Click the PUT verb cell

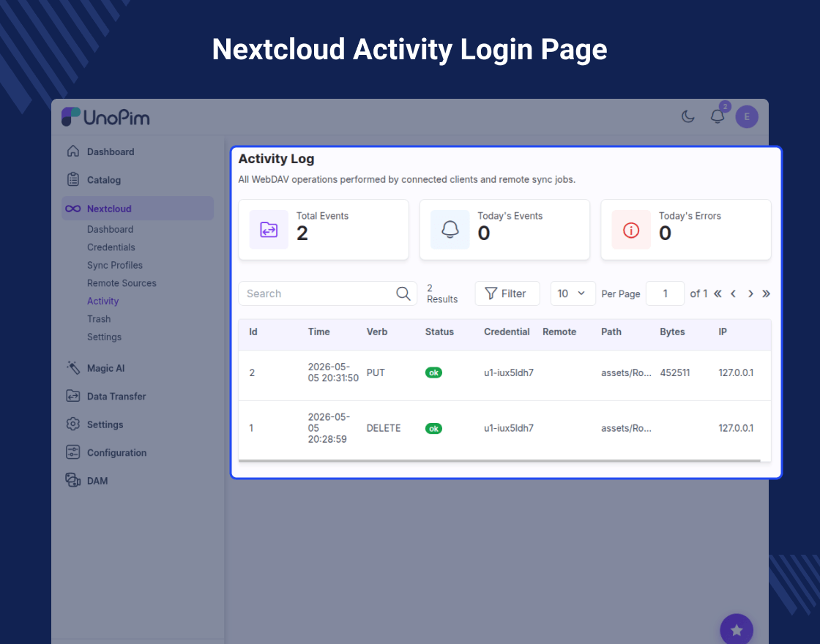click(x=376, y=372)
